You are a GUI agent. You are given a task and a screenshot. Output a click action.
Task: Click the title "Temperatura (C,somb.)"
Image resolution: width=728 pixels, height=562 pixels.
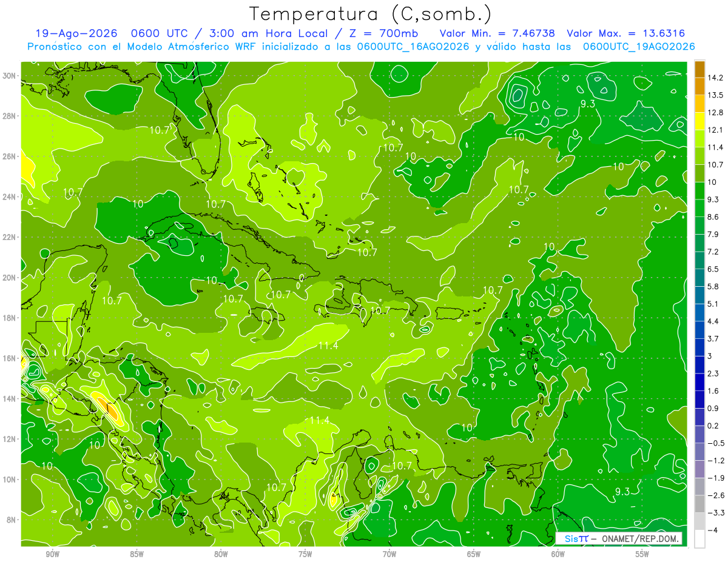[x=371, y=14]
